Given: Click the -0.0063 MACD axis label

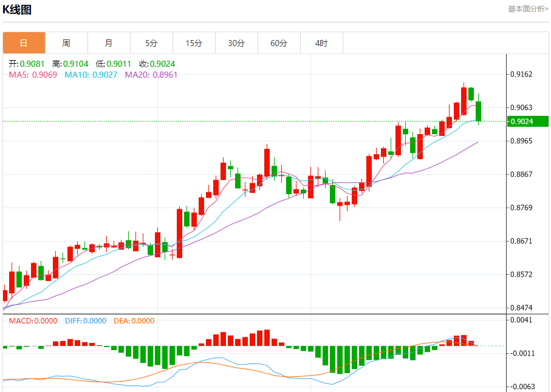Looking at the screenshot, I should tap(522, 387).
